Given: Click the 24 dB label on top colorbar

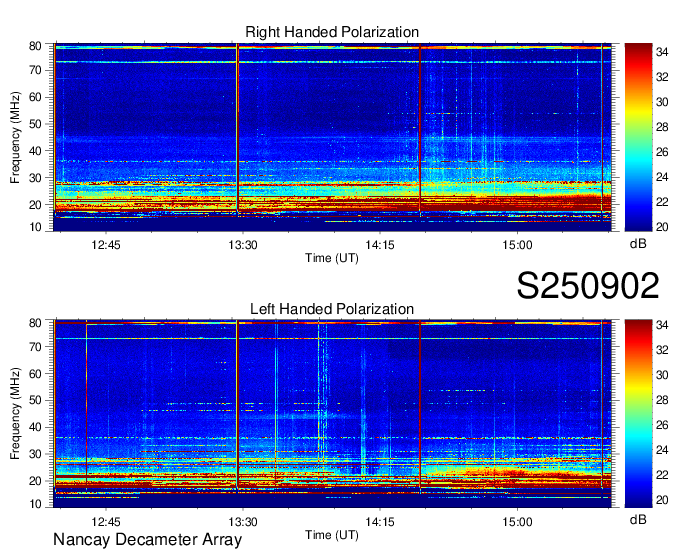Looking at the screenshot, I should [662, 177].
